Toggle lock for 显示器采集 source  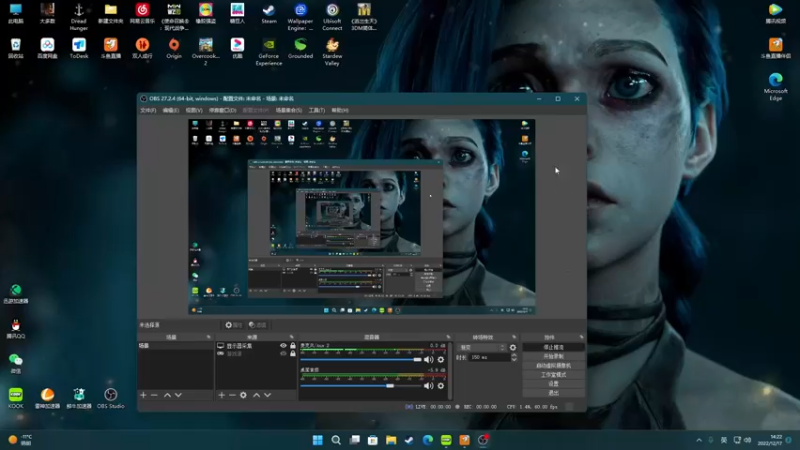pos(293,345)
